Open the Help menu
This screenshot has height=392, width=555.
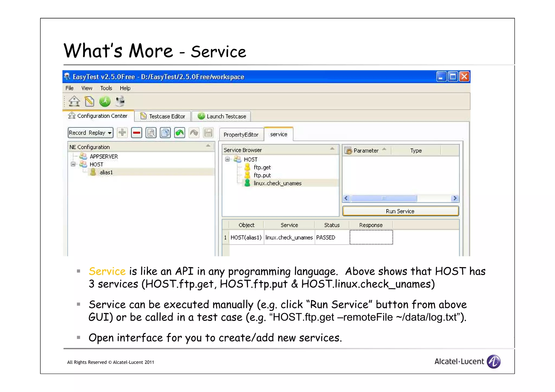click(x=125, y=88)
